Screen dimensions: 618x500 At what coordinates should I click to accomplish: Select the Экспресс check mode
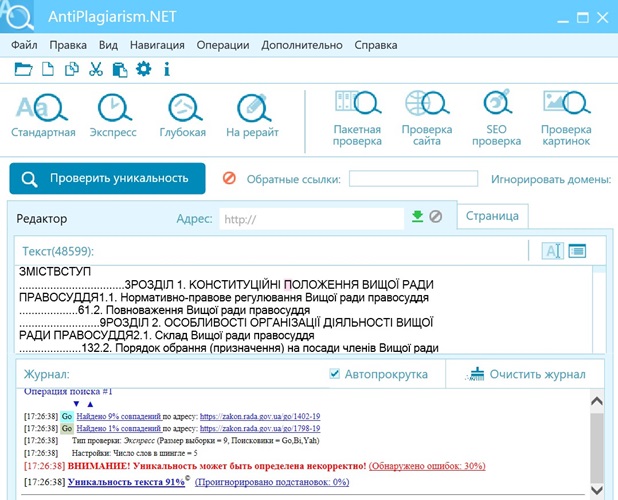tap(113, 116)
